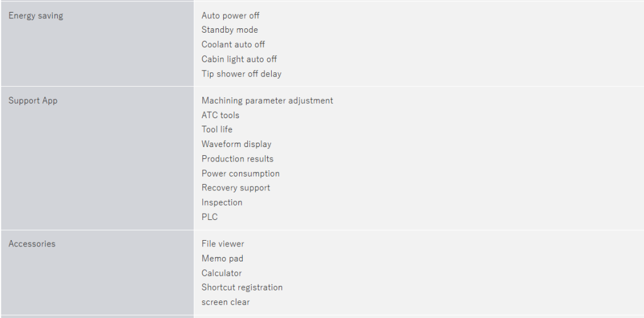
Task: Click the Accessories row header
Action: [x=32, y=244]
